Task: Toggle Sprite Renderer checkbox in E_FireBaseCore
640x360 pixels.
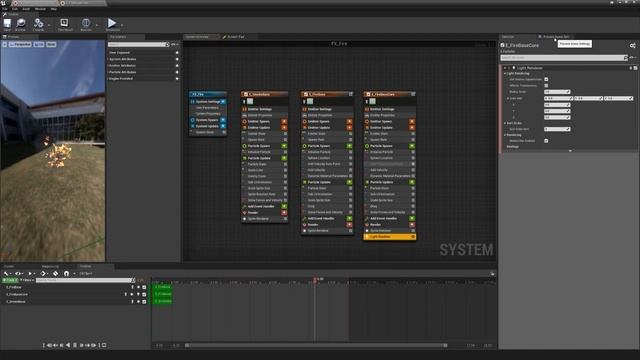Action: [x=413, y=231]
